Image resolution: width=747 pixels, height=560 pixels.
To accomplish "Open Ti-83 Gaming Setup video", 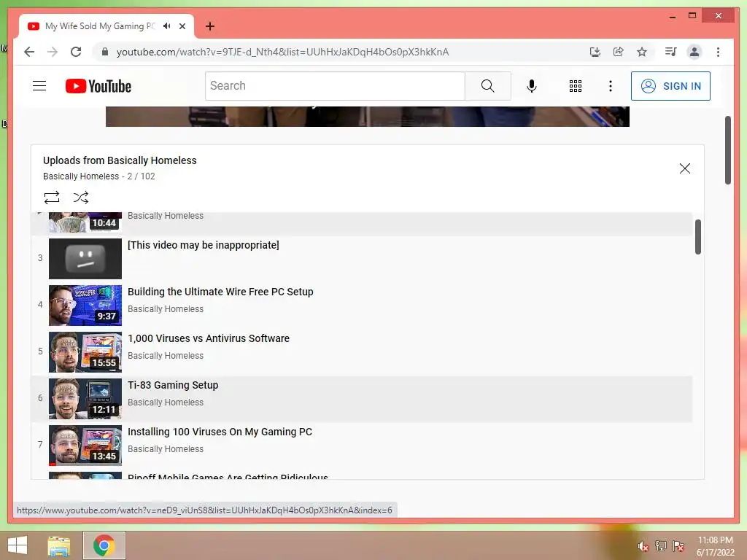I will (173, 385).
